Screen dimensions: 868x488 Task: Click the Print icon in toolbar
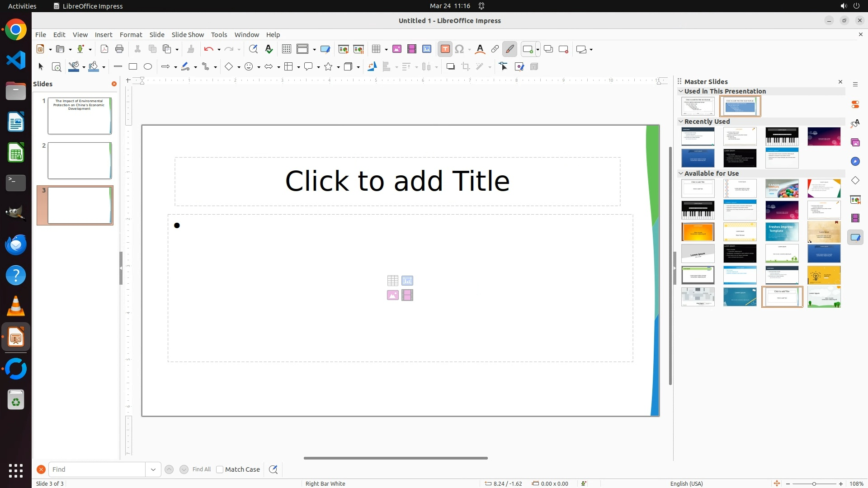pos(119,49)
